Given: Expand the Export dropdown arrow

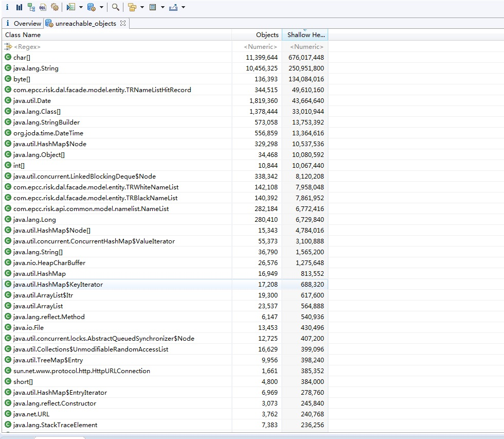Looking at the screenshot, I should point(183,7).
